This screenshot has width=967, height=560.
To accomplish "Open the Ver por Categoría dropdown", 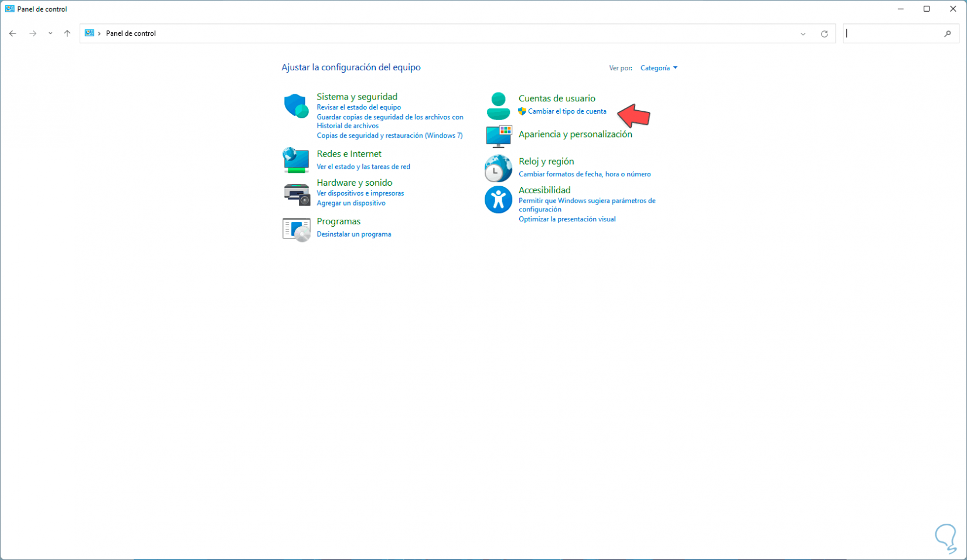I will [659, 68].
